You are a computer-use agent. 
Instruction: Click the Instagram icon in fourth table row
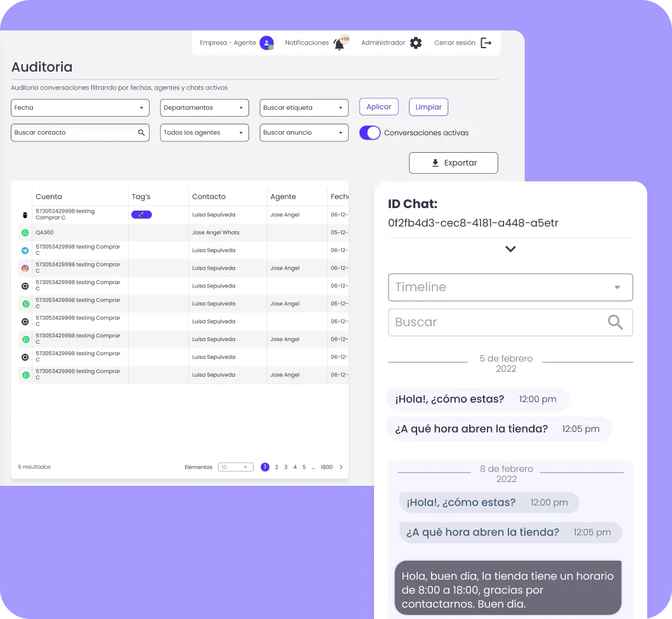pyautogui.click(x=25, y=268)
